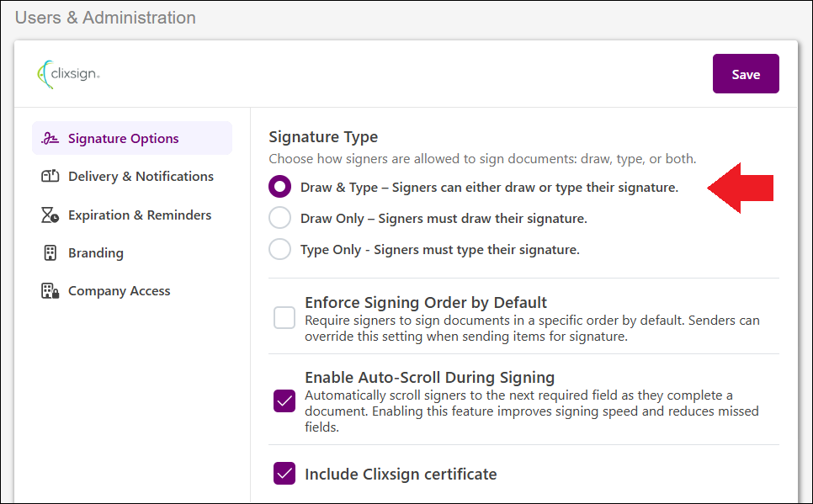Click the Signature Options pen icon
This screenshot has height=504, width=813.
pyautogui.click(x=50, y=139)
